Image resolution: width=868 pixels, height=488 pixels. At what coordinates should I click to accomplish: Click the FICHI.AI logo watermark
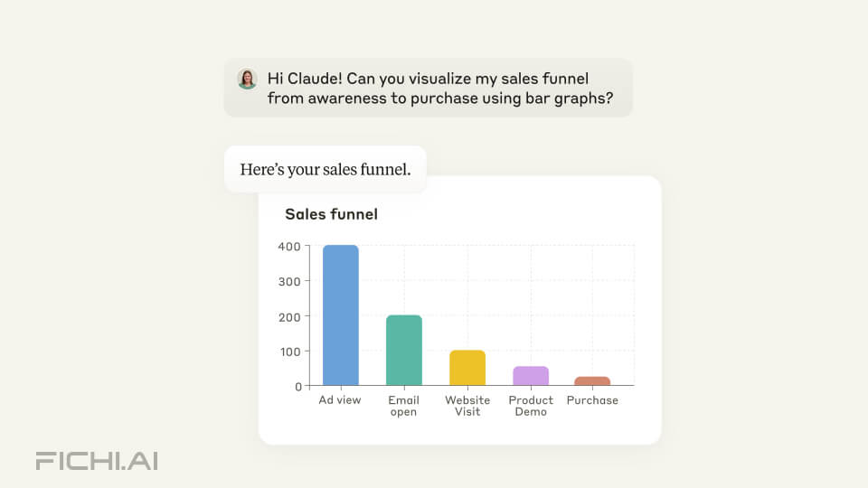[97, 461]
